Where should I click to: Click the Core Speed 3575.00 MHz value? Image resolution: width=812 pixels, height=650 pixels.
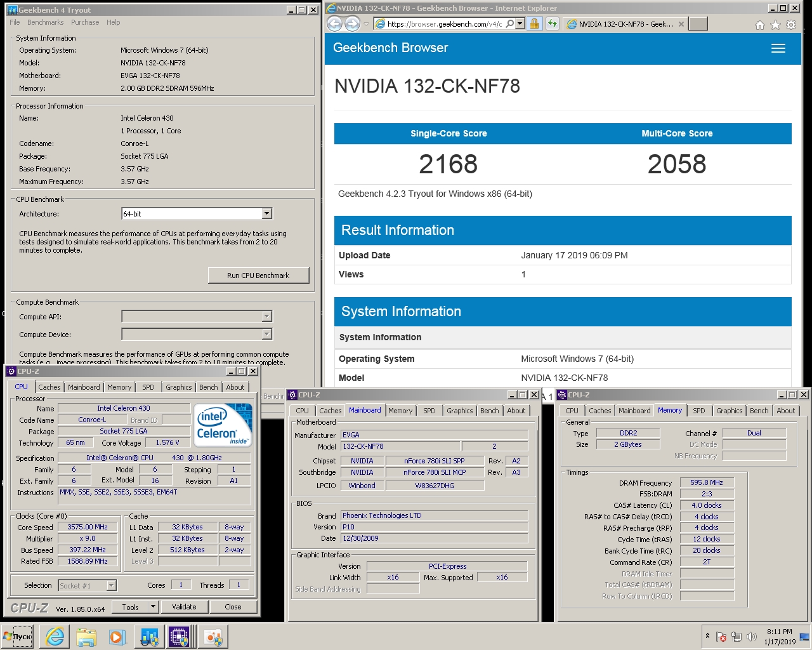(88, 527)
